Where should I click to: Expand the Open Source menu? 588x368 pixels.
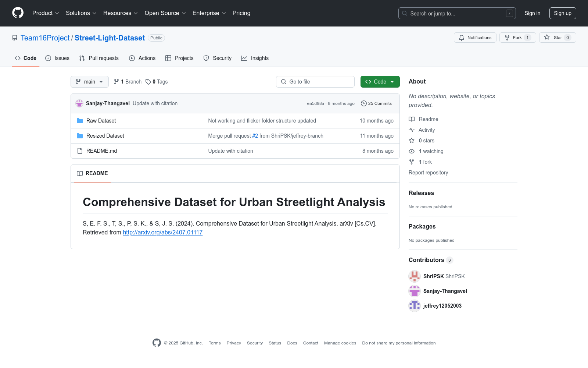click(165, 13)
